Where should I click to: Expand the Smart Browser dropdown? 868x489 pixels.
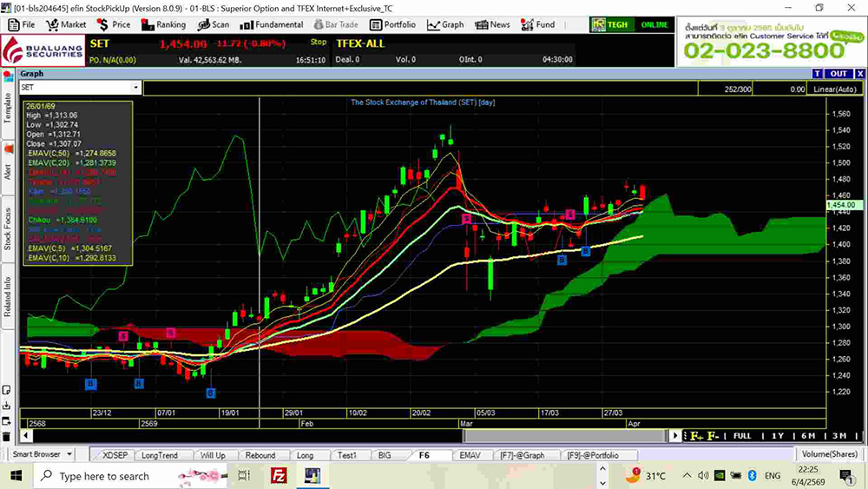[81, 454]
